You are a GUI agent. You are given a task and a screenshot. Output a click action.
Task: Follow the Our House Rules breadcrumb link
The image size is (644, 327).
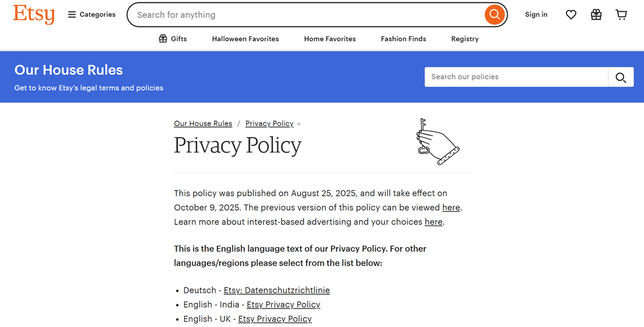tap(203, 124)
